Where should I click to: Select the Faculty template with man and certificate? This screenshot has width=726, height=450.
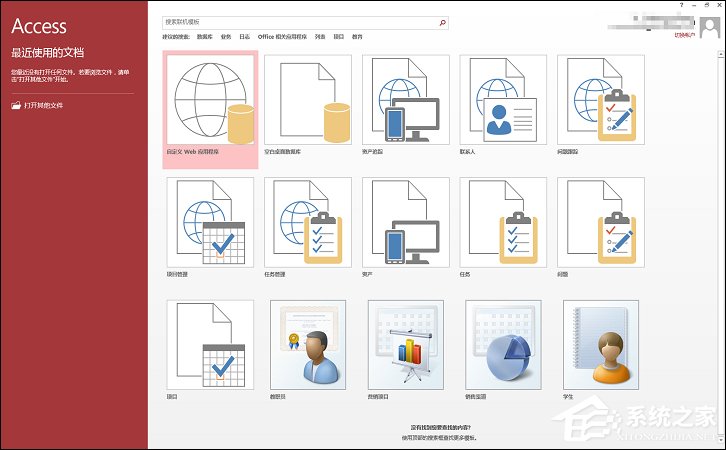pyautogui.click(x=308, y=345)
